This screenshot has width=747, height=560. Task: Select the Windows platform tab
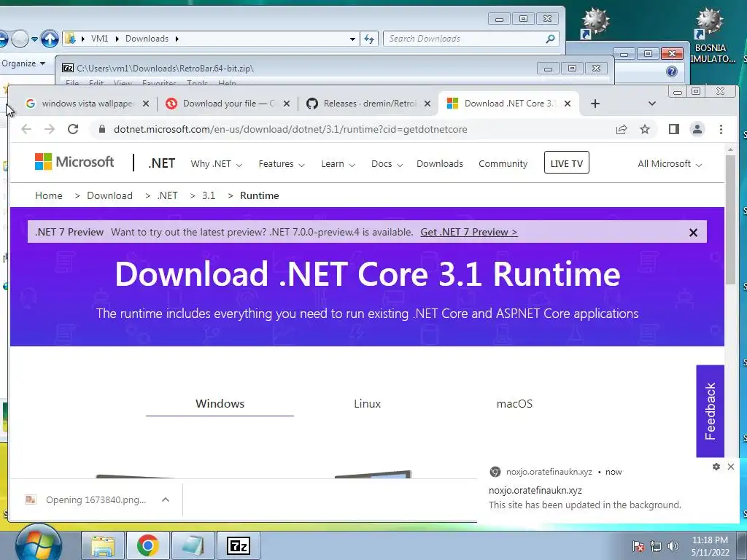coord(220,404)
